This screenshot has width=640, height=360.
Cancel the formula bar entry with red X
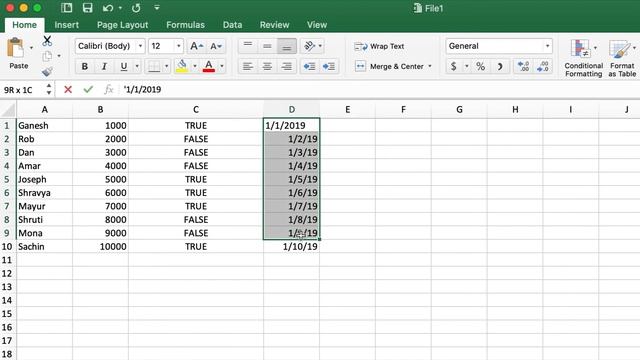(68, 89)
